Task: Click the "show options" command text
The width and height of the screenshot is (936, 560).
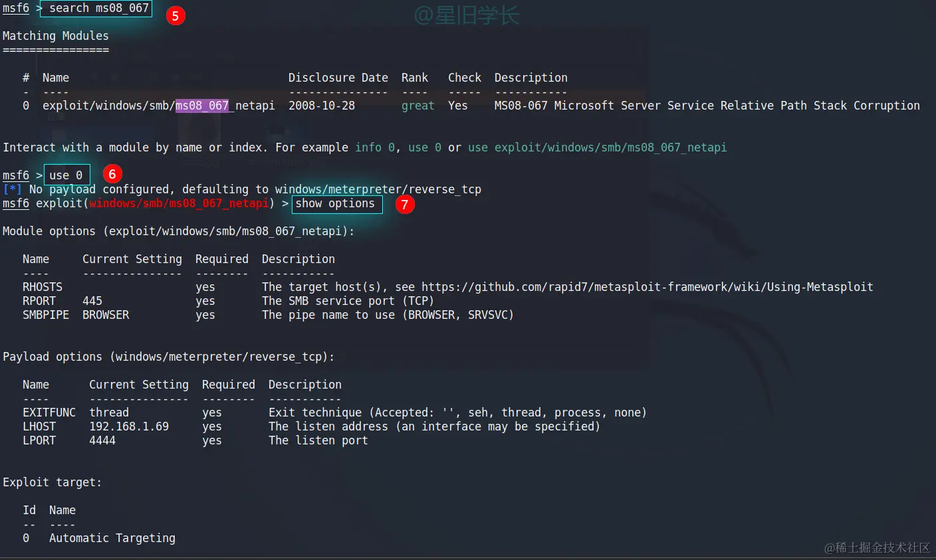Action: pos(335,203)
